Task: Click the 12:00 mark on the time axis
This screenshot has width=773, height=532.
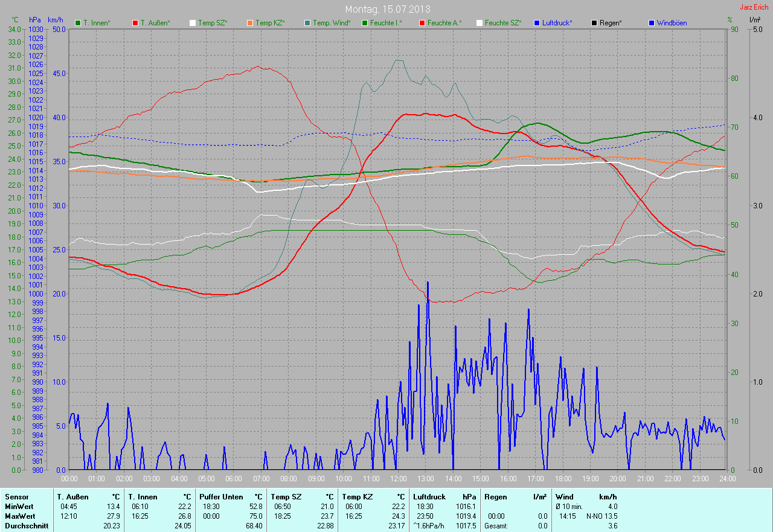Action: (x=398, y=479)
